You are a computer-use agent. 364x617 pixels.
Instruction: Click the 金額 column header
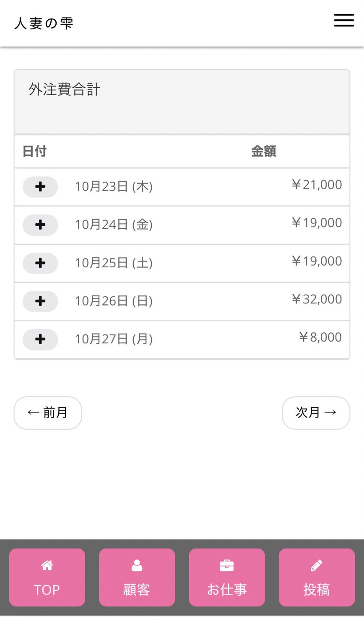coord(263,151)
